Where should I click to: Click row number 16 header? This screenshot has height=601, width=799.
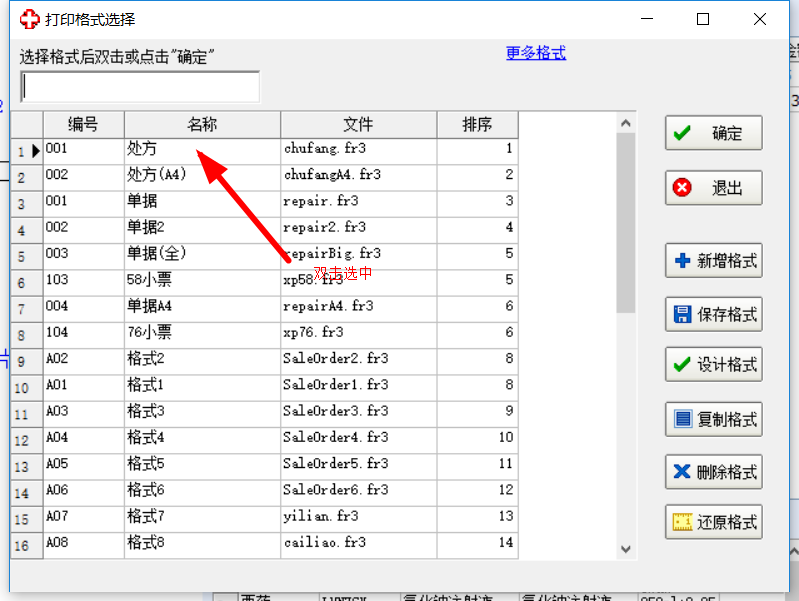pyautogui.click(x=26, y=545)
